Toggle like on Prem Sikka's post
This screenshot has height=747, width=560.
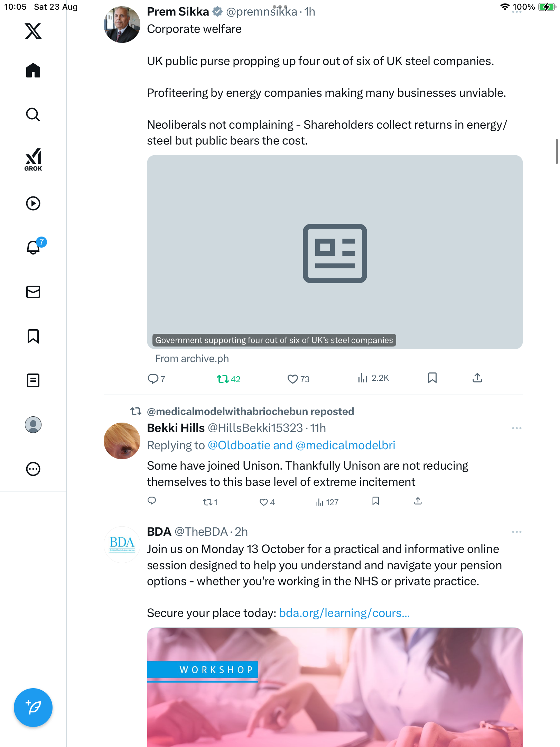[293, 379]
